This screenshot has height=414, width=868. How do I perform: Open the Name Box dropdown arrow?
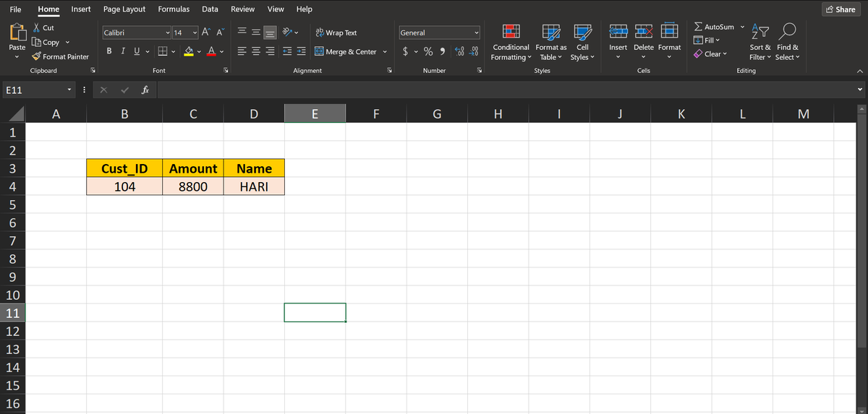tap(69, 90)
